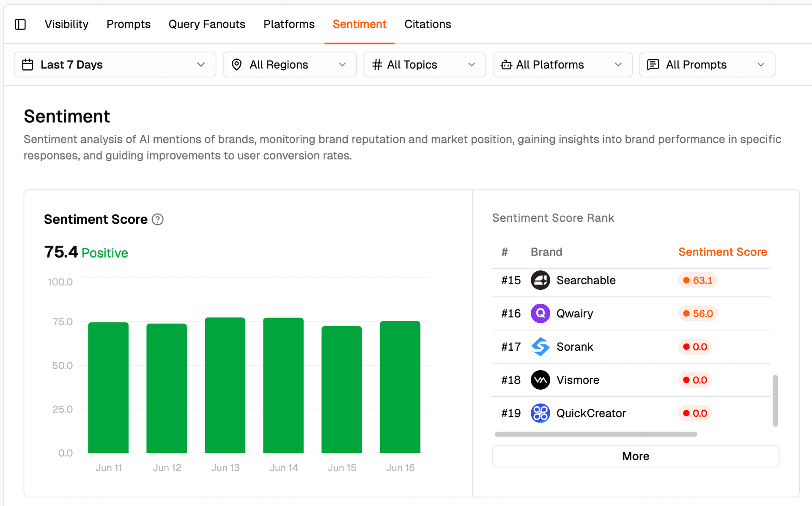Open the All Prompts dropdown

click(707, 65)
